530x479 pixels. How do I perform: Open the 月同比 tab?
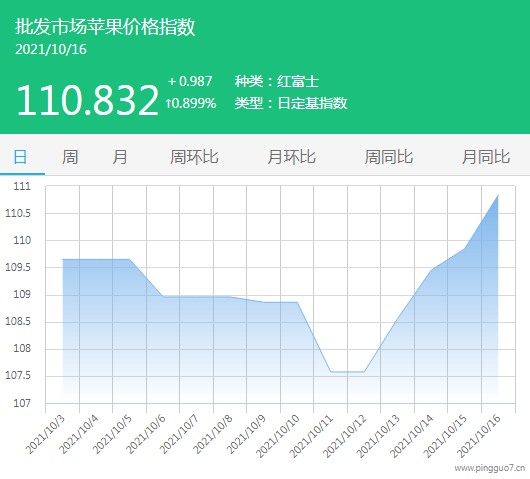pos(486,157)
